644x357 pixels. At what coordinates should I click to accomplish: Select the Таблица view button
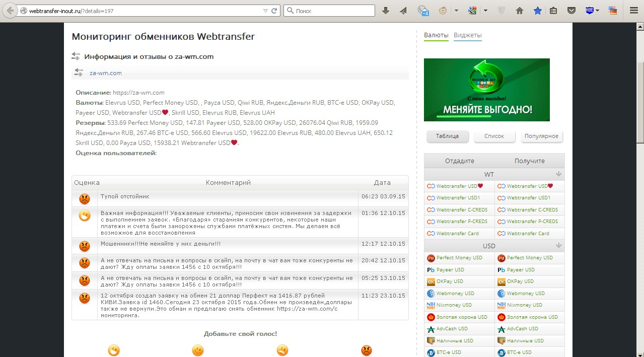(x=447, y=136)
